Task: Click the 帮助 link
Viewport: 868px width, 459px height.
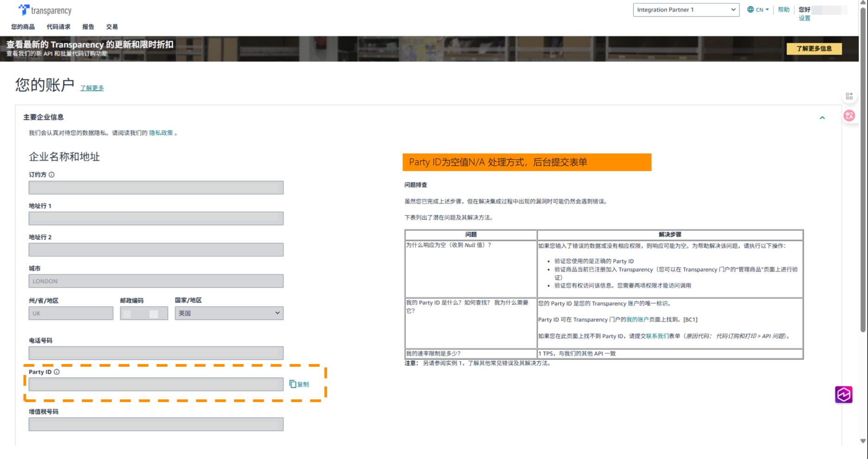Action: [784, 10]
